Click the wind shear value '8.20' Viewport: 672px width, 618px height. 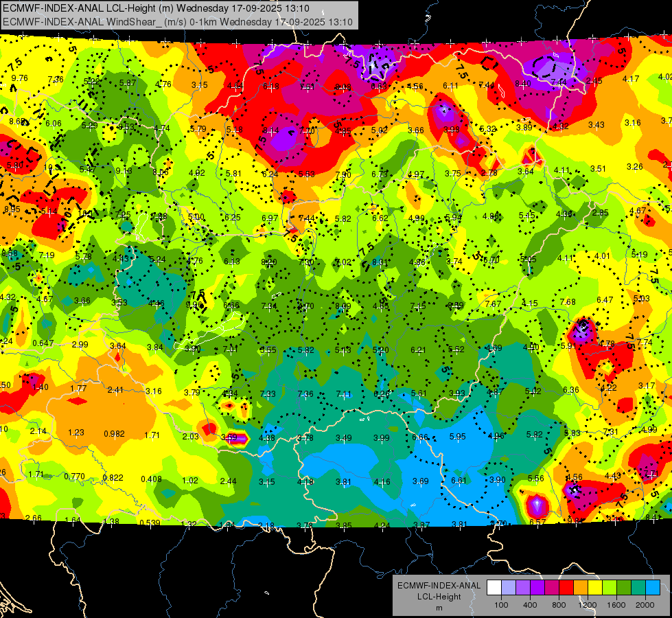click(268, 262)
